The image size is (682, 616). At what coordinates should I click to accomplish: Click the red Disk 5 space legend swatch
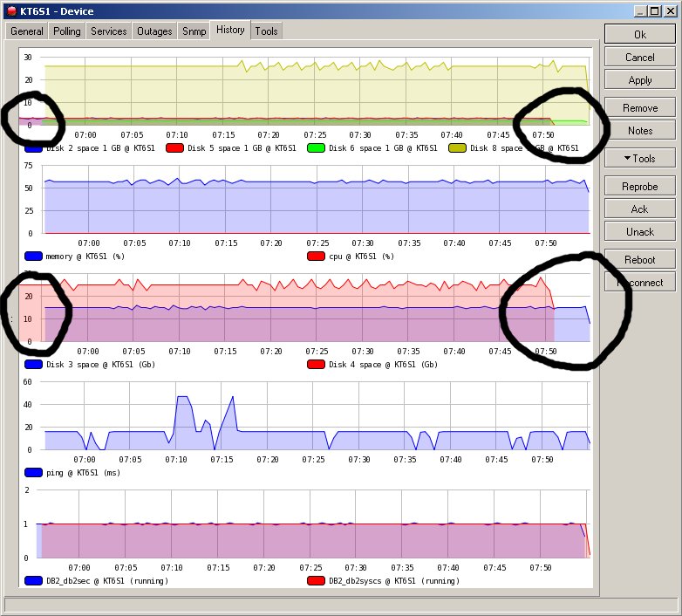[x=174, y=148]
